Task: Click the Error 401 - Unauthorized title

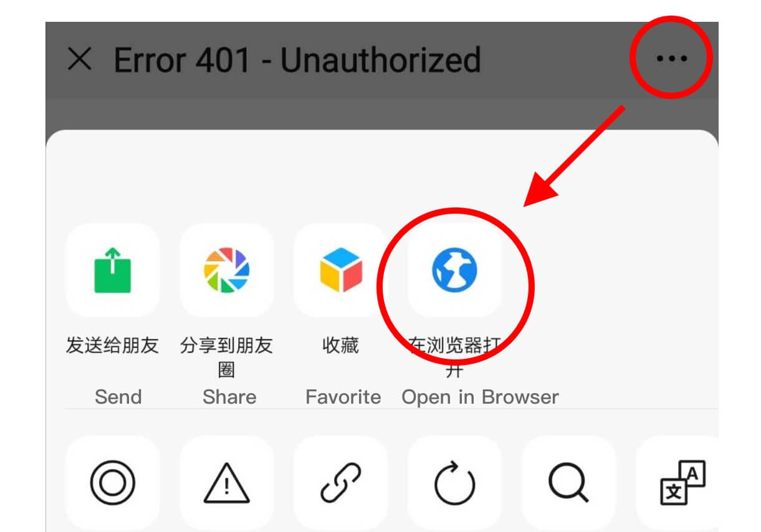Action: point(297,60)
